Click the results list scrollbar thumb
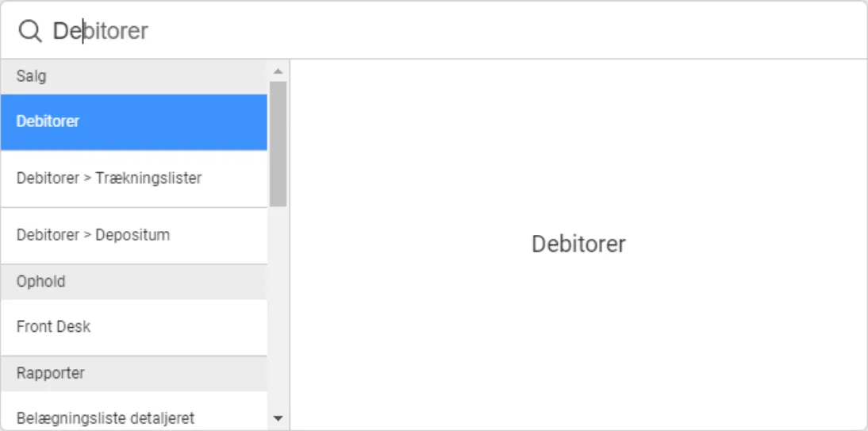The width and height of the screenshot is (868, 431). point(278,143)
